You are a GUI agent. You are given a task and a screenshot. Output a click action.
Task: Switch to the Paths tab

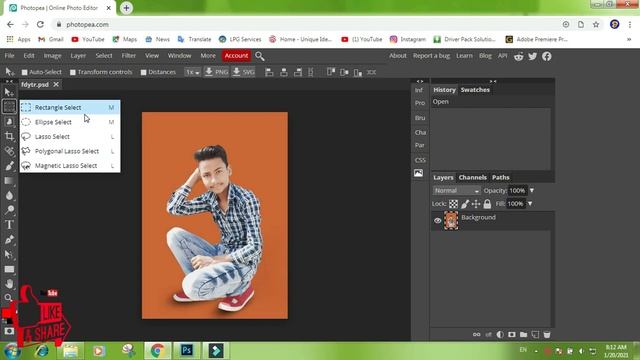click(x=500, y=178)
